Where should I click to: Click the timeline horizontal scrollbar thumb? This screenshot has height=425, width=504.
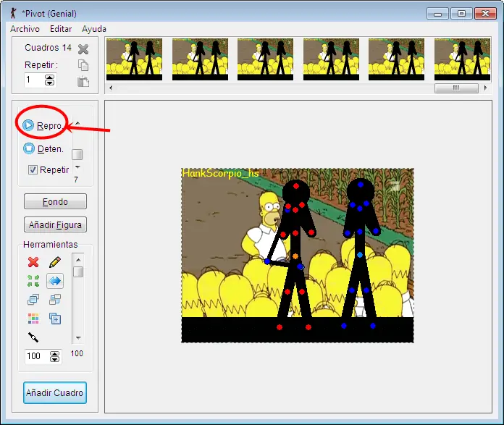coord(456,88)
